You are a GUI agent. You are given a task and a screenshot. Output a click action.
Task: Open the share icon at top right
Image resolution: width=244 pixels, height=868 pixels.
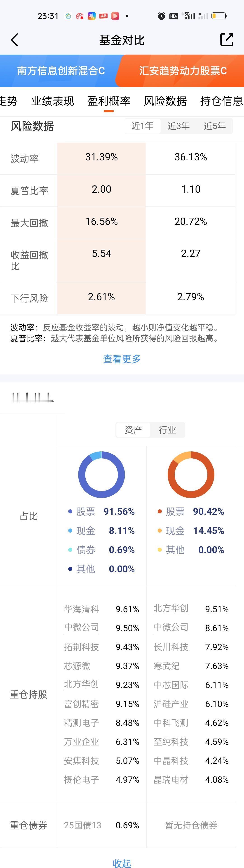click(x=226, y=40)
